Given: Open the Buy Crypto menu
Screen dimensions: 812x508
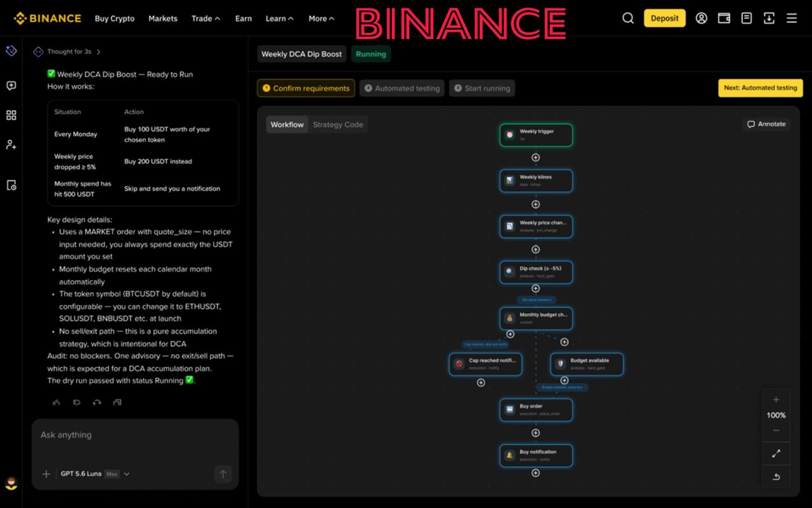Looking at the screenshot, I should coord(115,18).
